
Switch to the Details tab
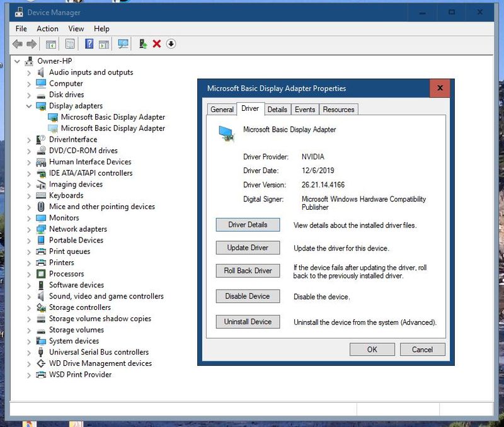[x=277, y=110]
